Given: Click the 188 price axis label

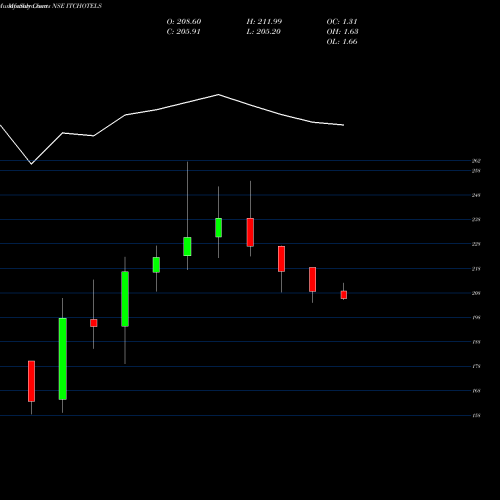Looking at the screenshot, I should pos(476,342).
